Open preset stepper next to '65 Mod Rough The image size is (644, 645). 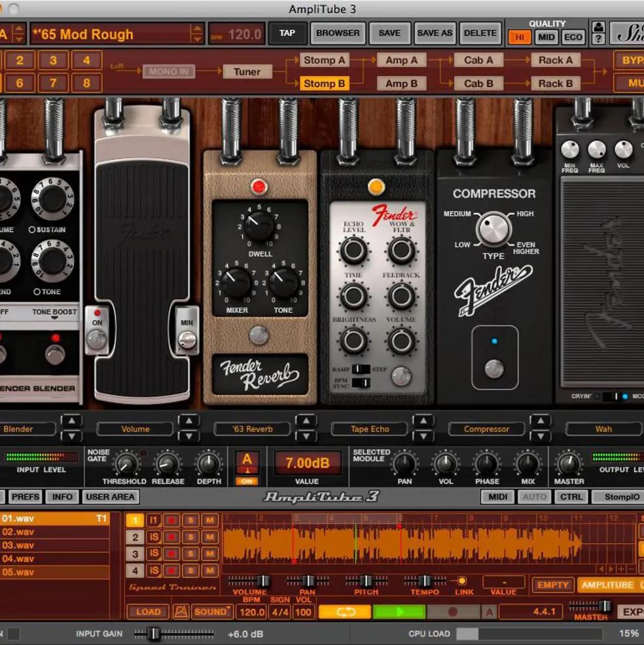coord(196,33)
